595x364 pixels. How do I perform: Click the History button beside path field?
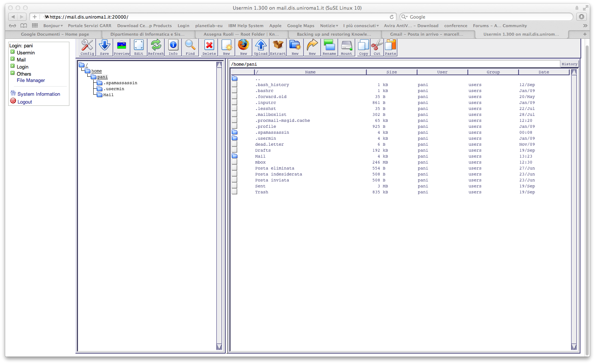[569, 64]
